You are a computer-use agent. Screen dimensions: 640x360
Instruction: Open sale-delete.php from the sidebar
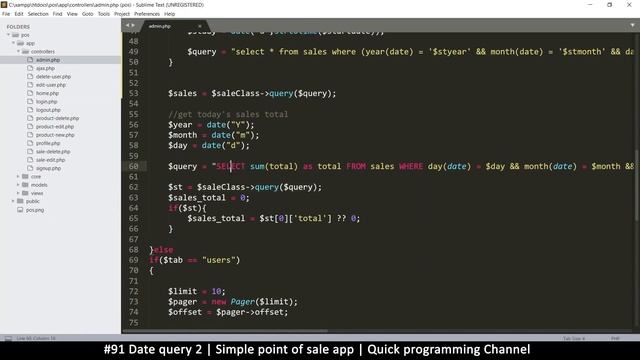pyautogui.click(x=53, y=151)
